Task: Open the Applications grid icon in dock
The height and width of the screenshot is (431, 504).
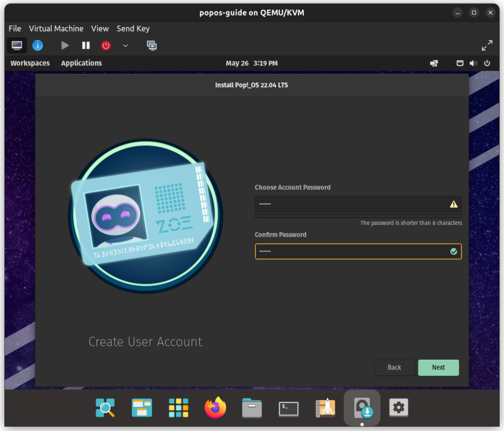Action: click(x=178, y=407)
